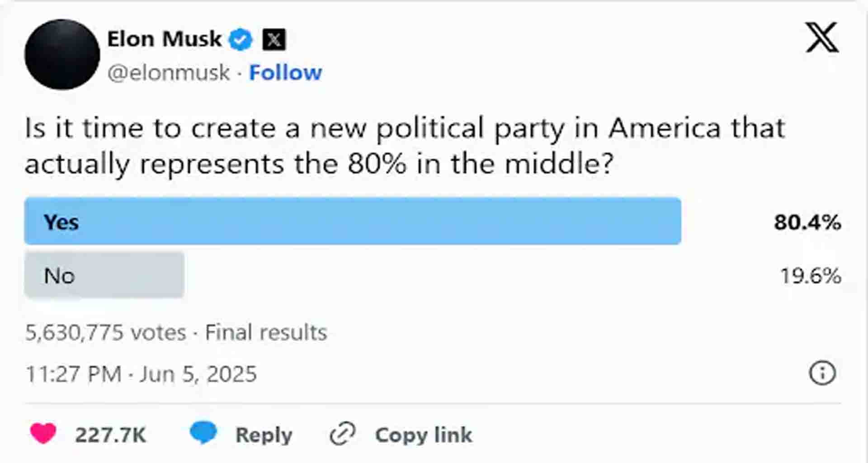Screen dimensions: 868x463
Task: Click the X logo in top-right corner
Action: tap(821, 37)
